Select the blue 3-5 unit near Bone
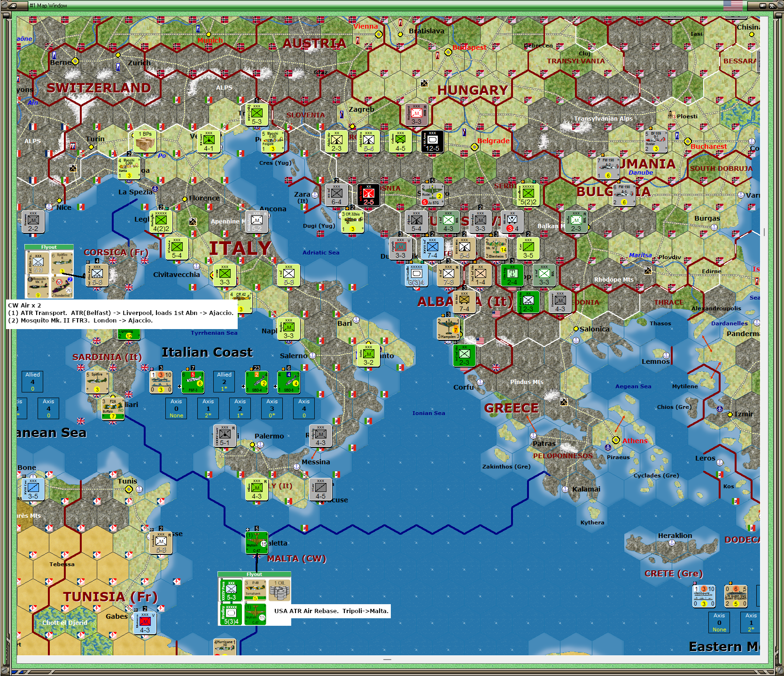 coord(33,489)
